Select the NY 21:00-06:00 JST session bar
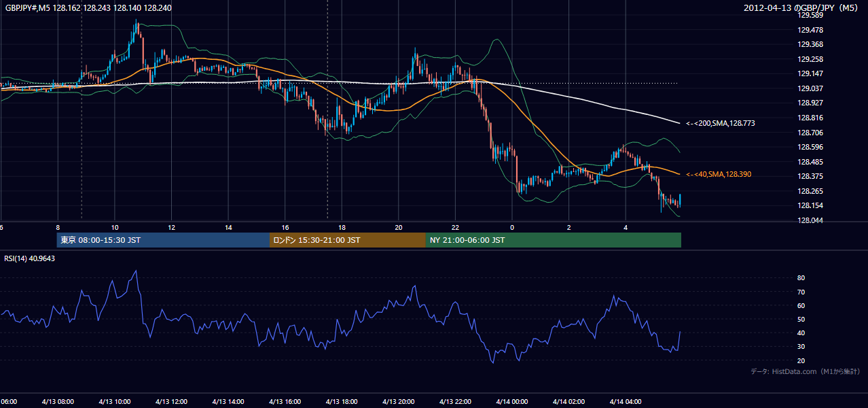Image resolution: width=868 pixels, height=408 pixels. [x=554, y=240]
